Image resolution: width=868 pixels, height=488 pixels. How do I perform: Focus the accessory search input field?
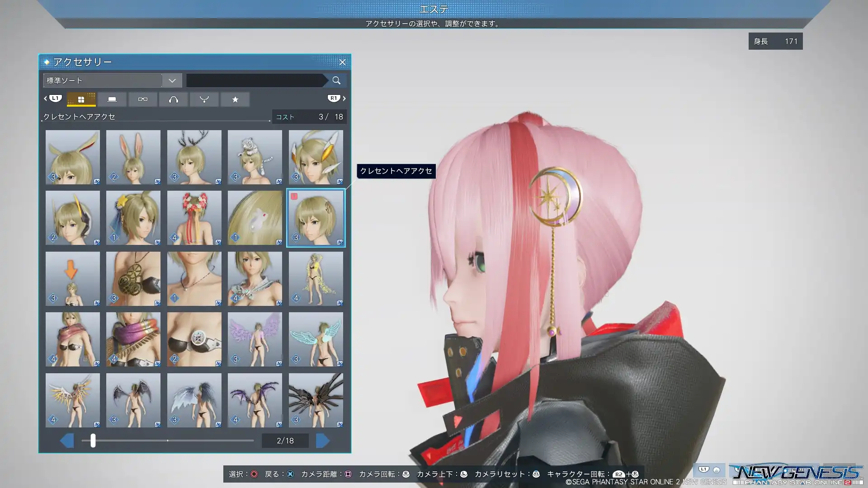pyautogui.click(x=255, y=80)
